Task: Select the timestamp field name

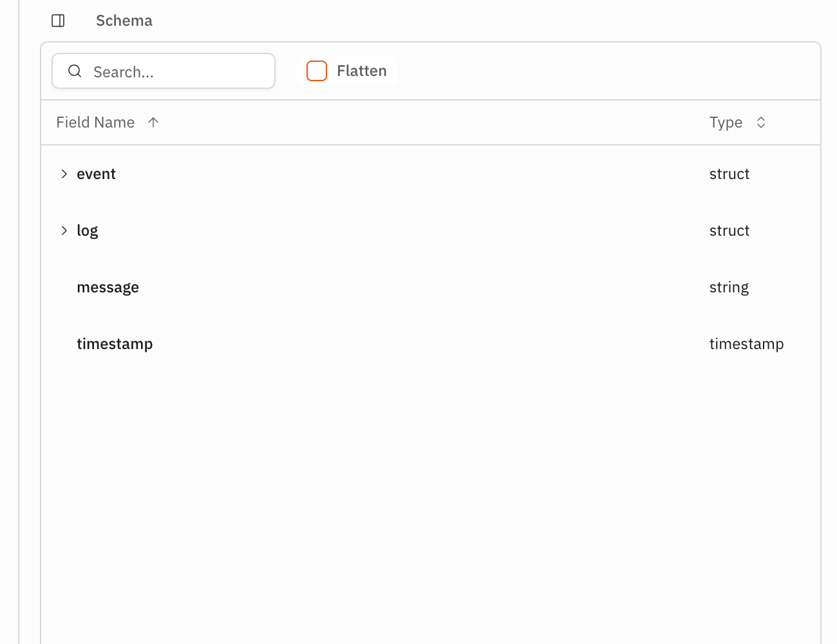Action: [x=115, y=344]
